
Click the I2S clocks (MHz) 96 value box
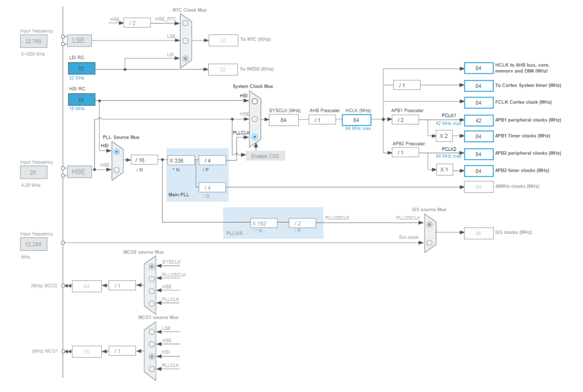click(478, 233)
